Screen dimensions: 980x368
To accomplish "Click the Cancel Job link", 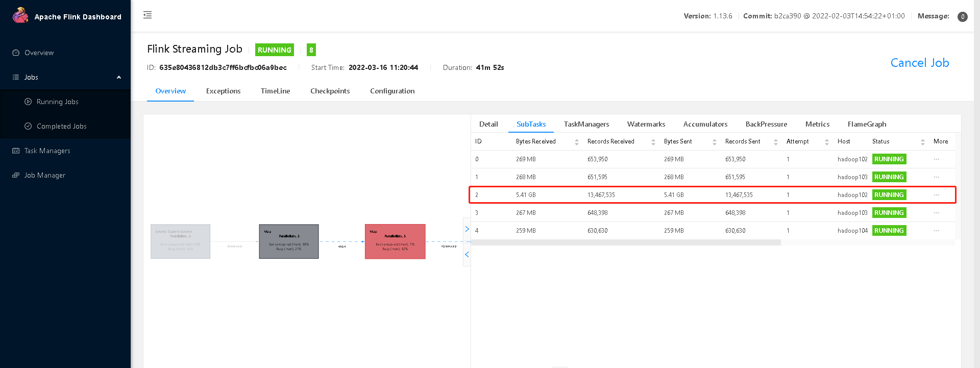I will coord(920,63).
